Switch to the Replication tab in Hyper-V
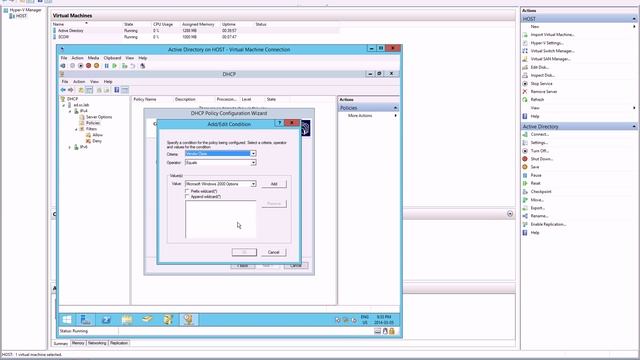Viewport: 640px width, 360px height. [119, 343]
